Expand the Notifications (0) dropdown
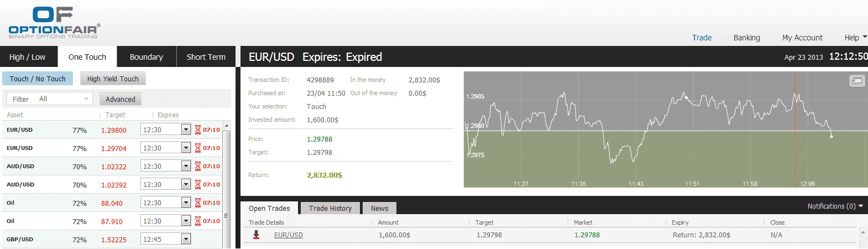The width and height of the screenshot is (868, 249). tap(834, 206)
